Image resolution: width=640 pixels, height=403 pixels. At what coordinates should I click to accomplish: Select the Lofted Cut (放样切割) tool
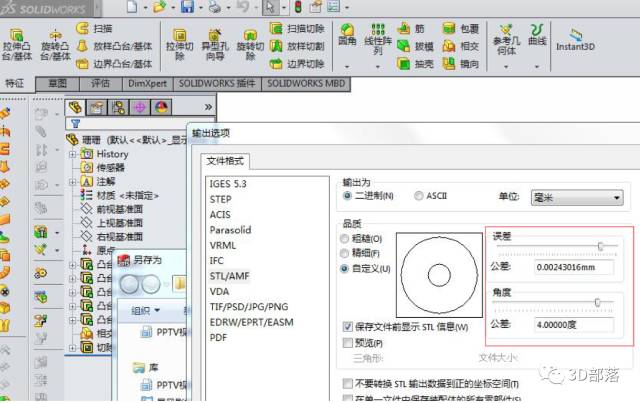pyautogui.click(x=297, y=46)
